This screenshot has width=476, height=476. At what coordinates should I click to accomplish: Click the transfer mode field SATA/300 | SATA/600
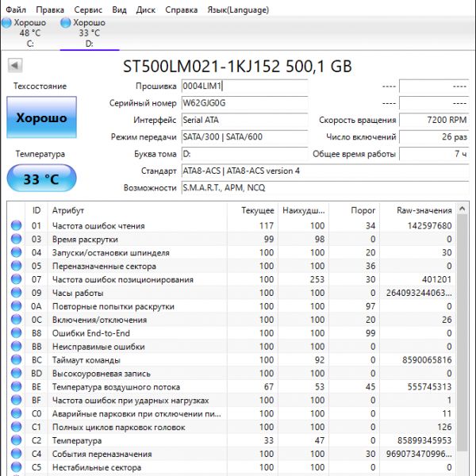[x=244, y=137]
